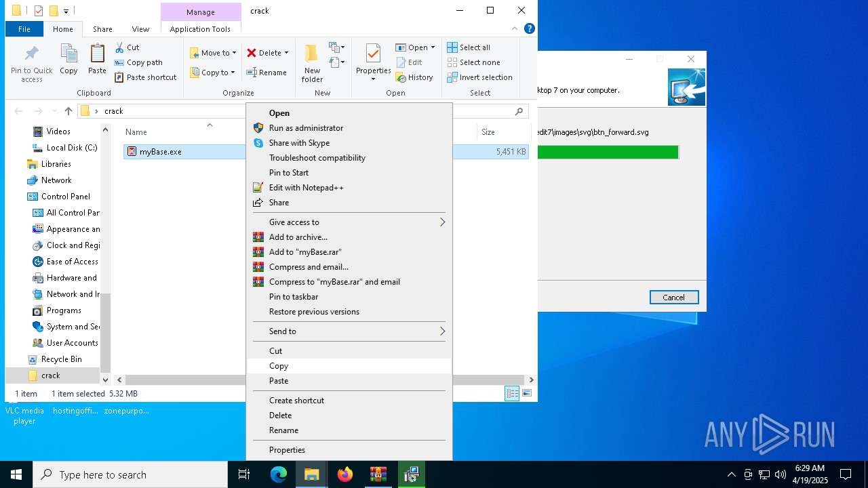Viewport: 868px width, 488px height.
Task: Click Select all in ribbon
Action: pos(469,47)
